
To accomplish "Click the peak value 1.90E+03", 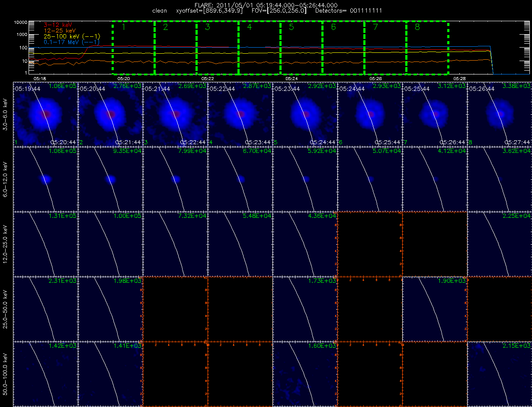I will point(452,281).
